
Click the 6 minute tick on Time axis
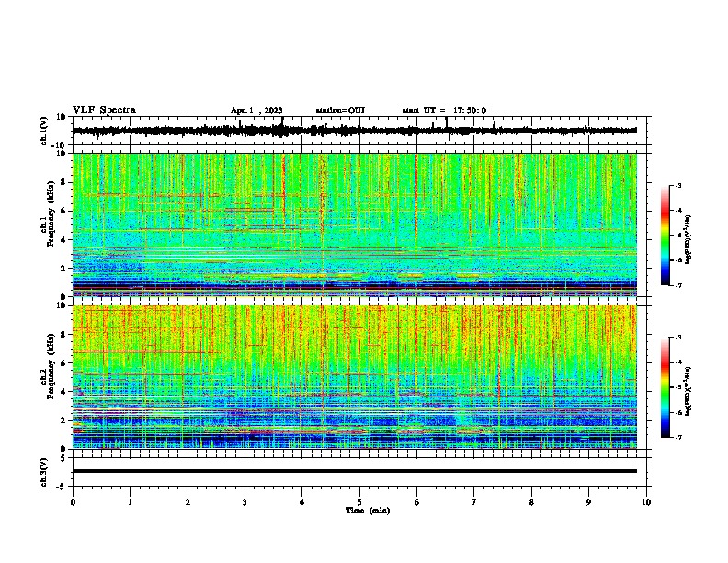coord(417,502)
